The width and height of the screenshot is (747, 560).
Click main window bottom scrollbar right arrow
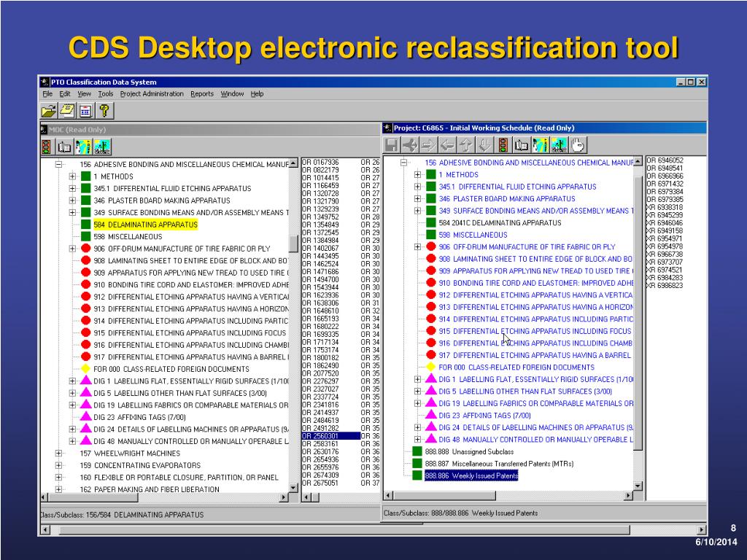click(702, 529)
